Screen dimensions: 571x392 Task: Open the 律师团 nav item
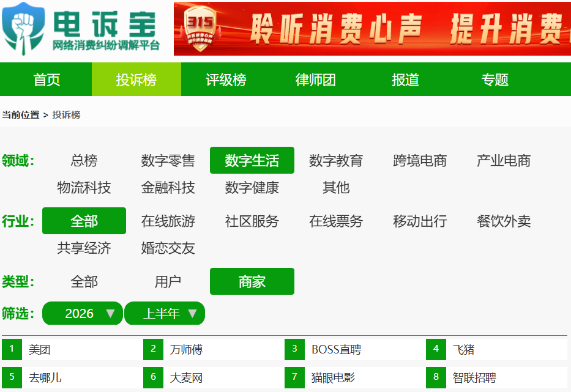pos(315,80)
